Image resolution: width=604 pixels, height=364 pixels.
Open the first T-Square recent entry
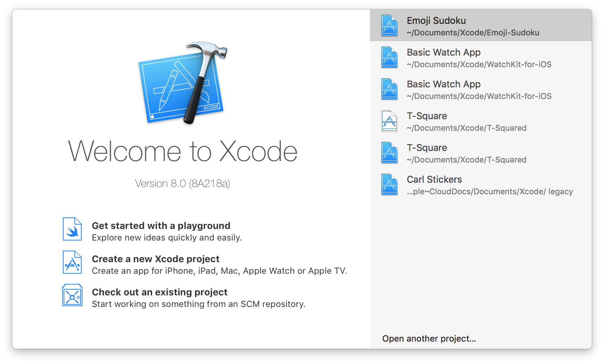(x=481, y=121)
